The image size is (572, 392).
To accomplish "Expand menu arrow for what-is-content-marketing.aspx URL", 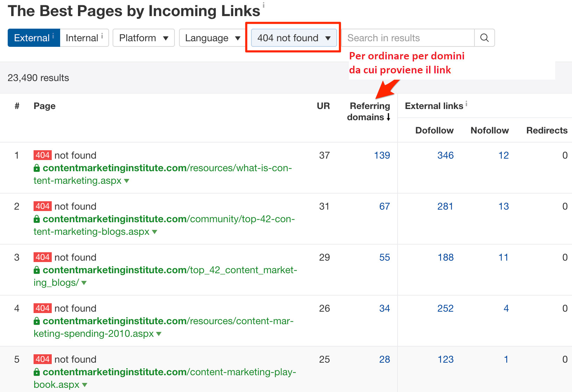I will point(127,181).
